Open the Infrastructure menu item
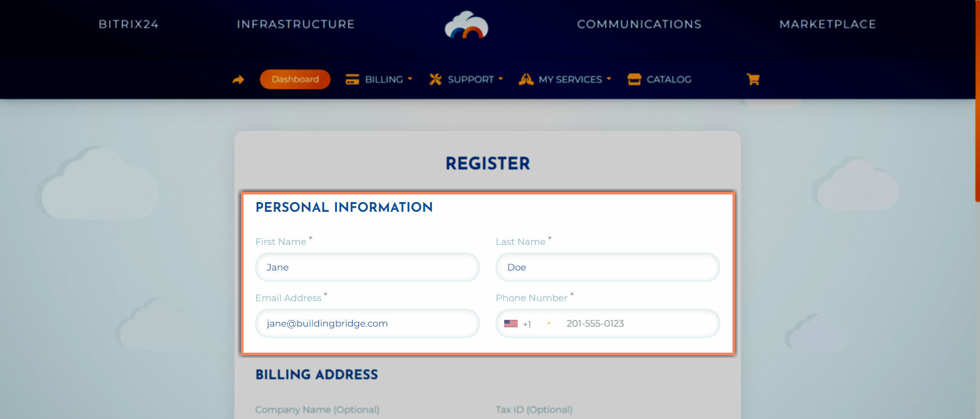 point(296,24)
